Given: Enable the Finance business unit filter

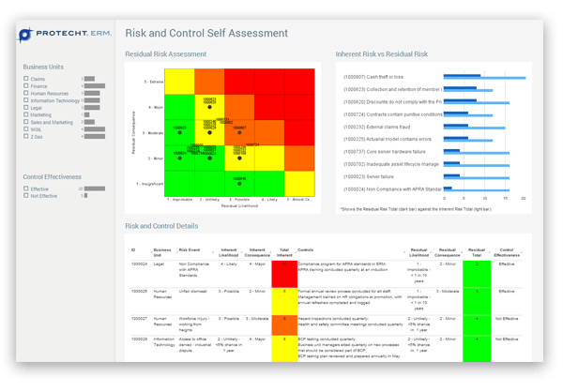Looking at the screenshot, I should point(26,86).
